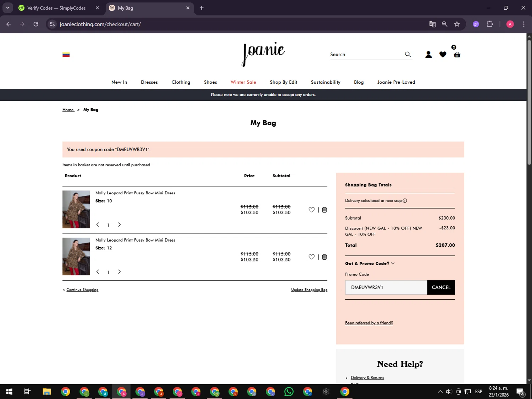Open size 10 Nolly Leopard dress title

135,193
